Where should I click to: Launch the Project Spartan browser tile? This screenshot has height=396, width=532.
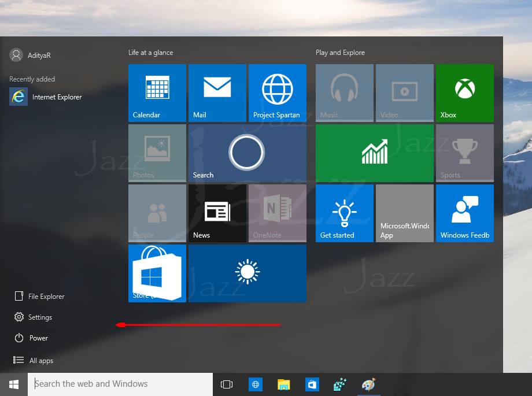pyautogui.click(x=277, y=93)
